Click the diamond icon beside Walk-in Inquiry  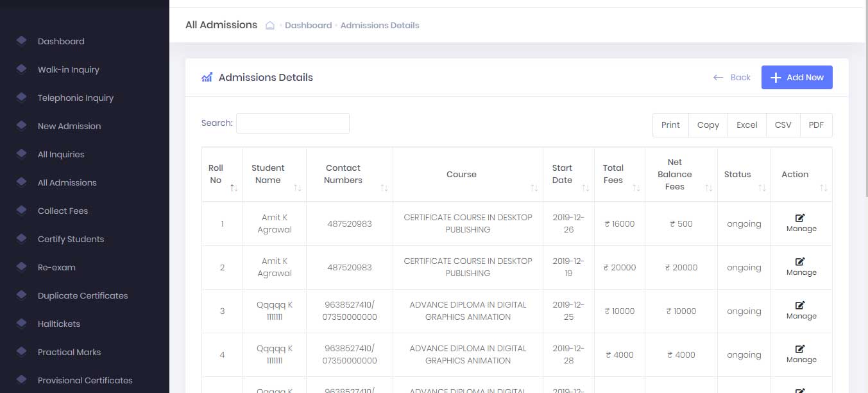[21, 69]
